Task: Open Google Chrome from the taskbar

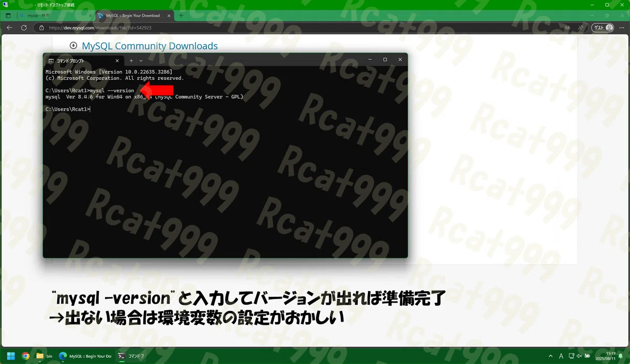Action: (x=25, y=356)
